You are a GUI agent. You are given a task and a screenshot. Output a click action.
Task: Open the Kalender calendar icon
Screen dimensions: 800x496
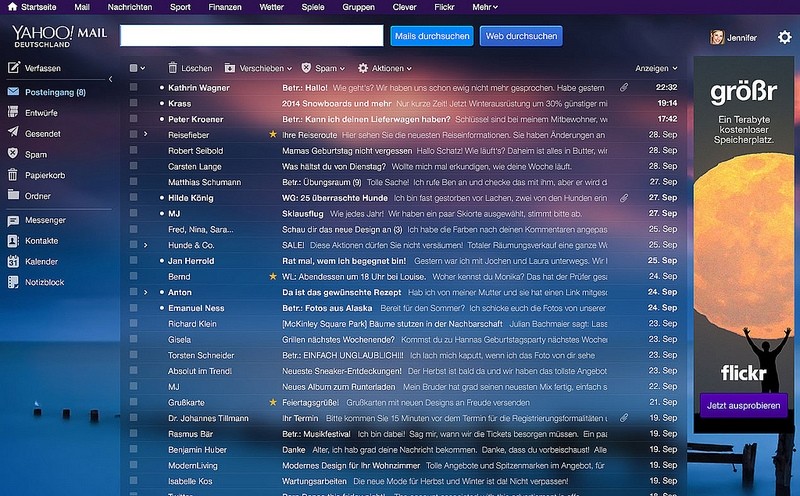point(13,261)
